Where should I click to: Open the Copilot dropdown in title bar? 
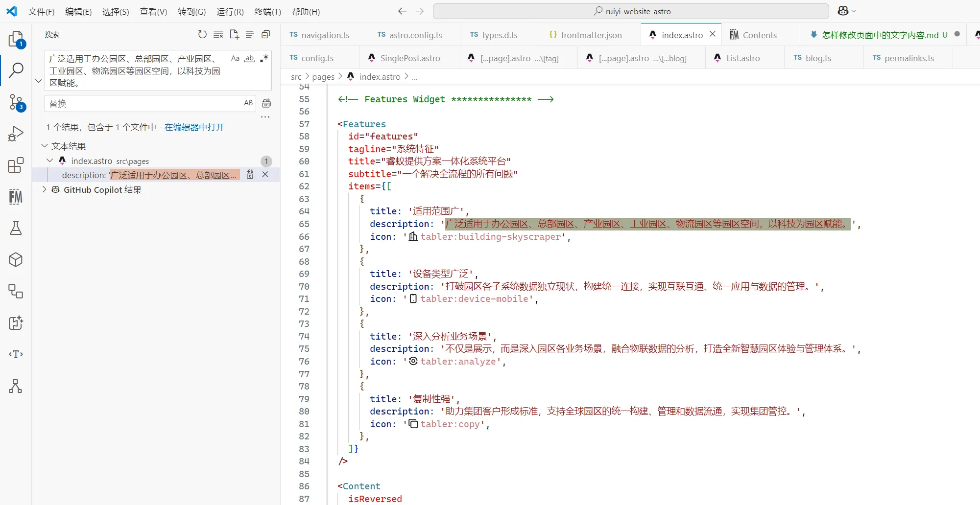847,11
